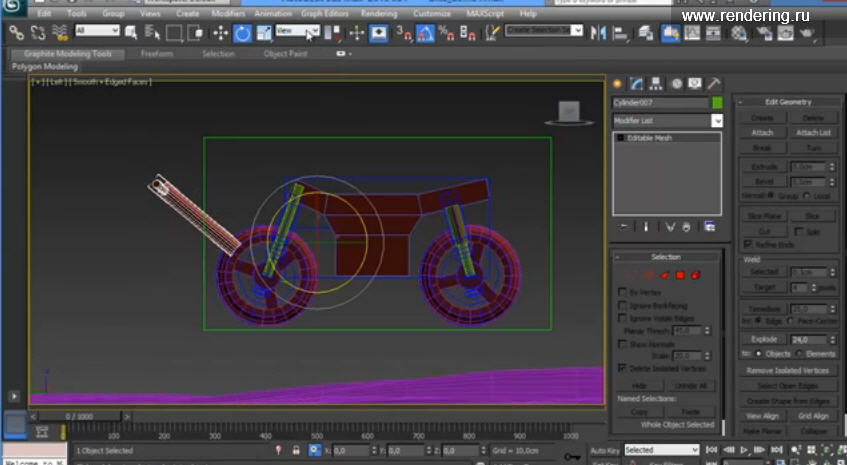Select the Link tool chain icon
The height and width of the screenshot is (465, 847).
[x=16, y=33]
